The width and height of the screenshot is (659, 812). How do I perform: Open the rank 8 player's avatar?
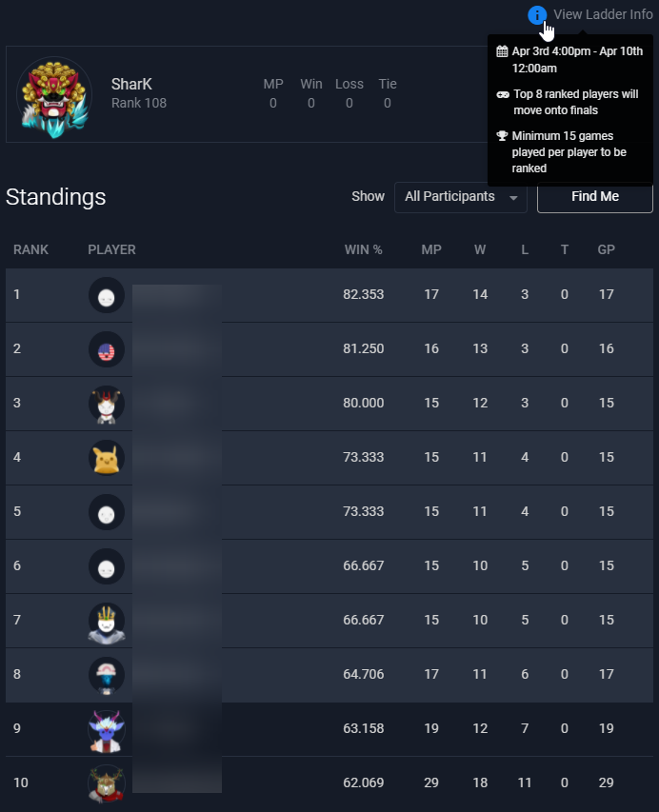click(x=107, y=675)
